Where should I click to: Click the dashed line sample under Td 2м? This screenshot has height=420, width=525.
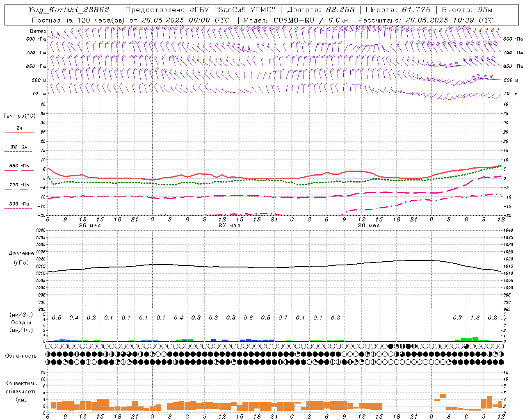click(x=18, y=151)
